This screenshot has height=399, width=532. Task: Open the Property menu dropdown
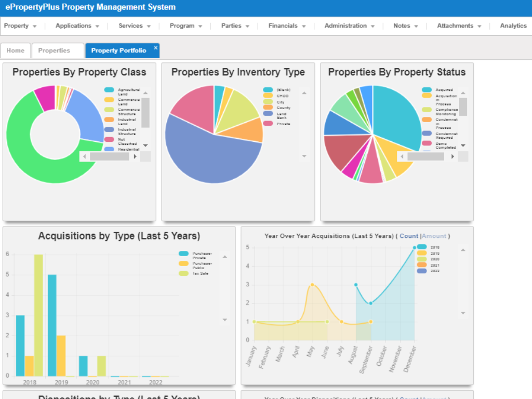[x=17, y=25]
